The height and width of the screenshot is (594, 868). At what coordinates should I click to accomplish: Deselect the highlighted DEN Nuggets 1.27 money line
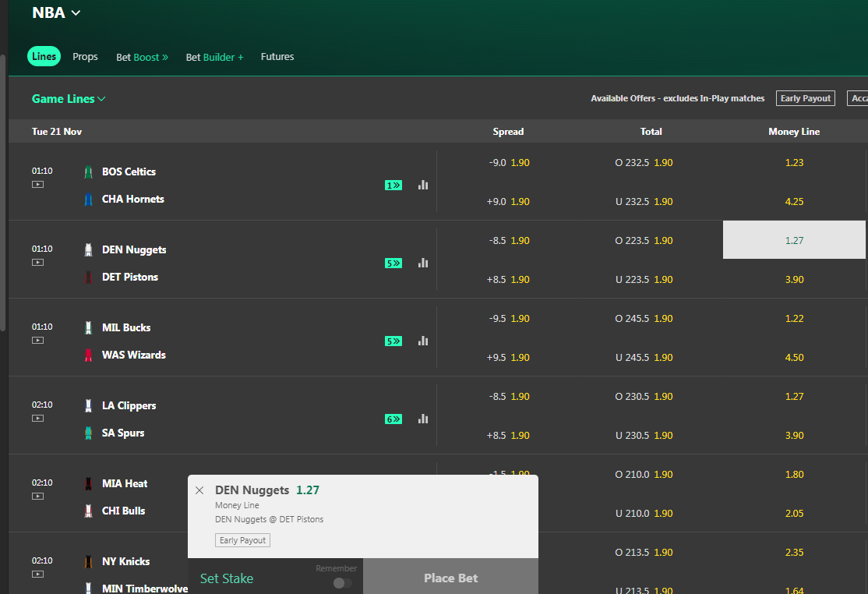794,240
